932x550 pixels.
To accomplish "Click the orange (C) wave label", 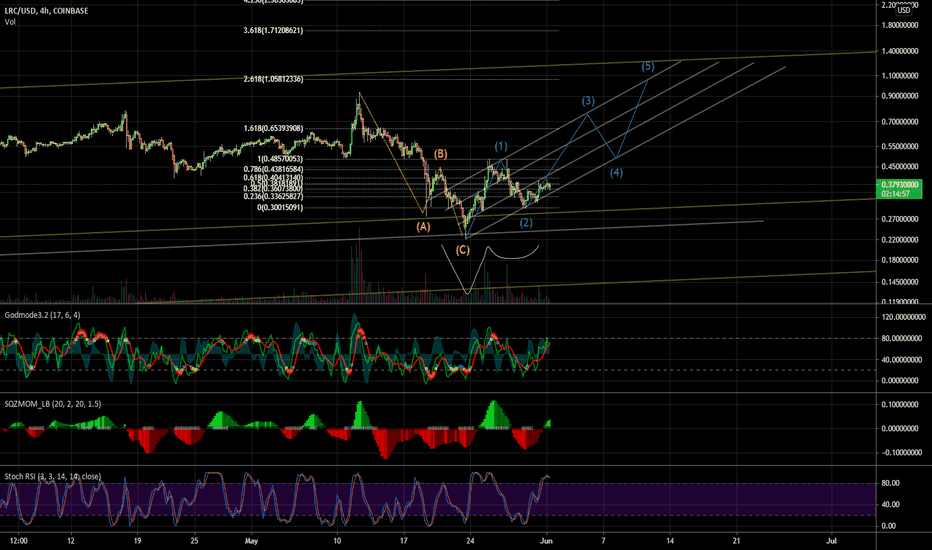I will 462,250.
